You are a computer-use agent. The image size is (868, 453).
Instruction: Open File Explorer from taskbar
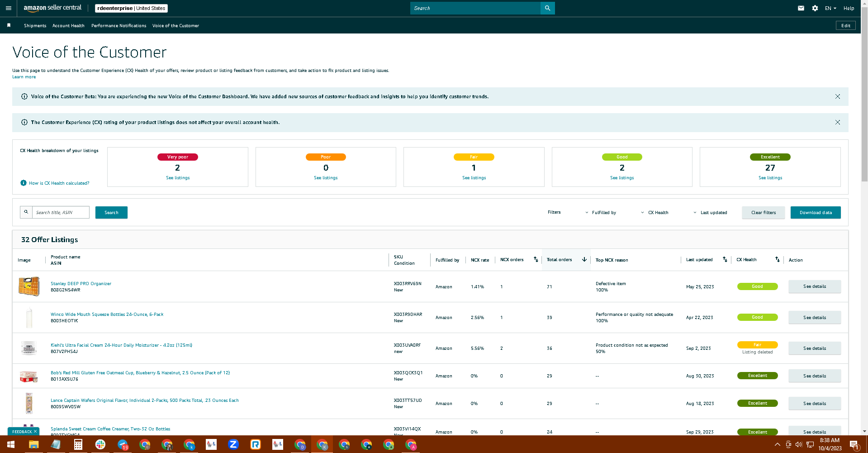point(33,444)
